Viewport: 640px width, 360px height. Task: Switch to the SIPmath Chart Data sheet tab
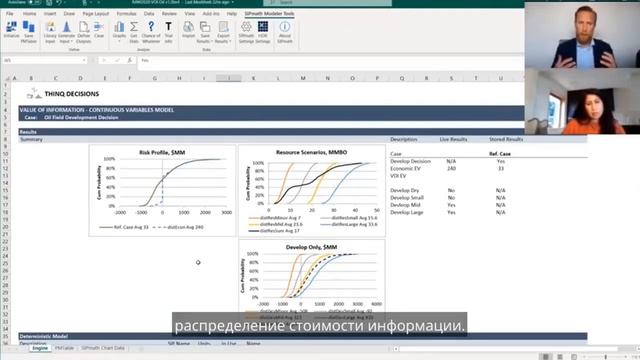(x=103, y=348)
